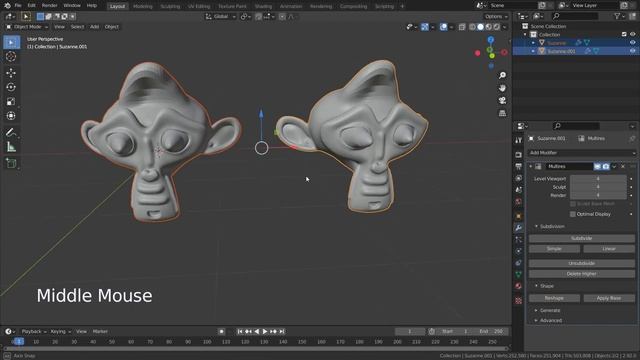Hide Suzanne.001 with its eye icon
This screenshot has height=360, width=640.
632,51
